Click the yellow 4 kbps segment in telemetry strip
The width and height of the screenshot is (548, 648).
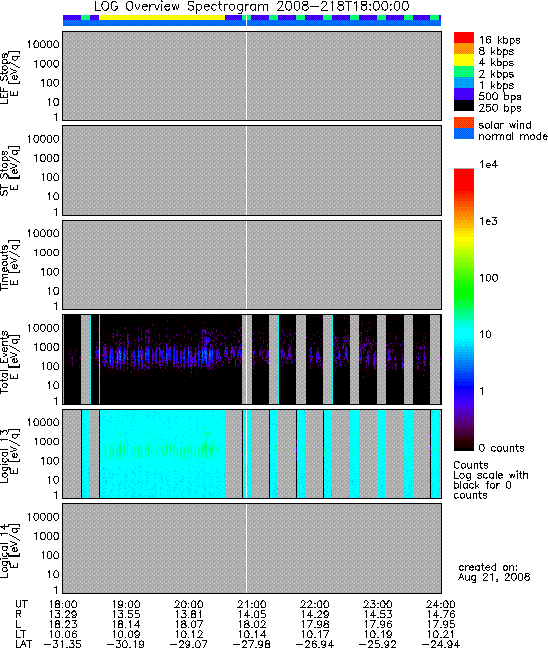pos(162,17)
